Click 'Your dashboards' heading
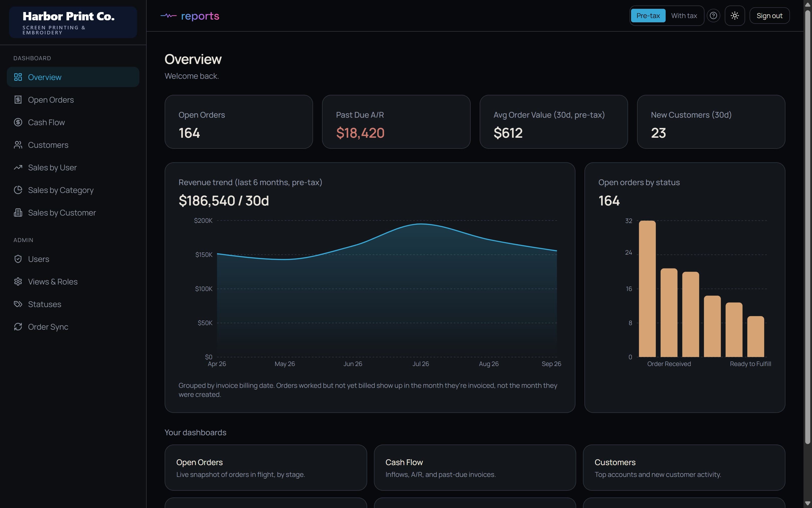This screenshot has width=812, height=508. tap(195, 432)
